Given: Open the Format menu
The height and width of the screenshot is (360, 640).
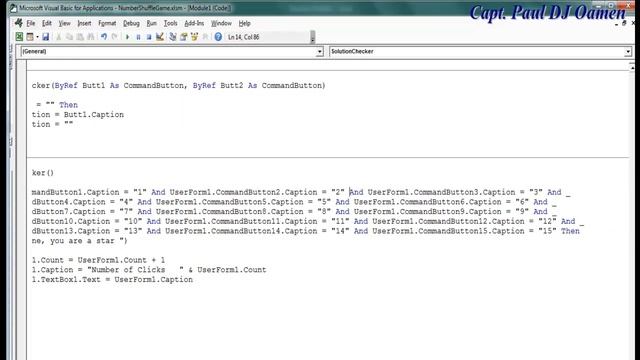Looking at the screenshot, I should (x=107, y=23).
